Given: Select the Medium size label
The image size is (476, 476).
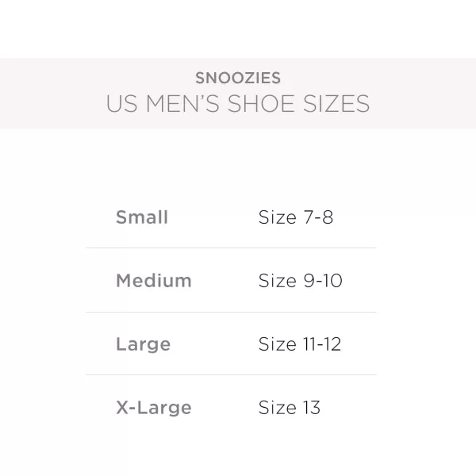Looking at the screenshot, I should click(x=154, y=281).
